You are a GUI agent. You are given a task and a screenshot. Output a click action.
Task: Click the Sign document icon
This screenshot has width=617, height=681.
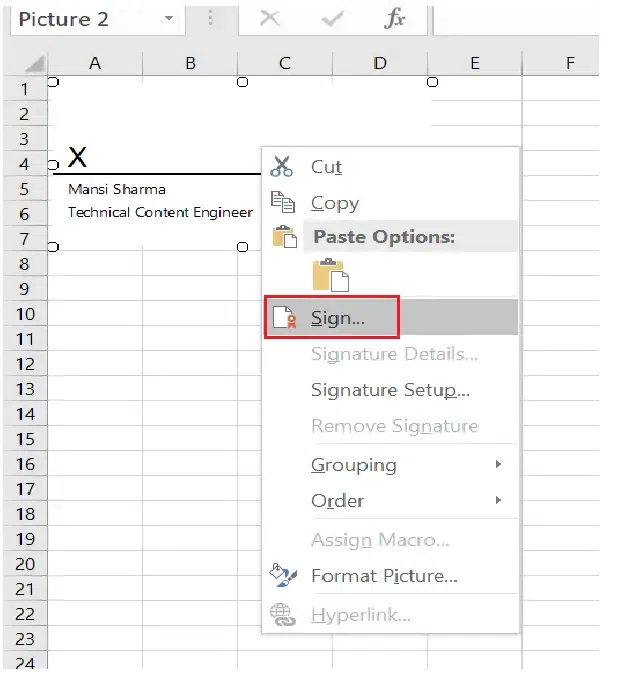[x=285, y=318]
